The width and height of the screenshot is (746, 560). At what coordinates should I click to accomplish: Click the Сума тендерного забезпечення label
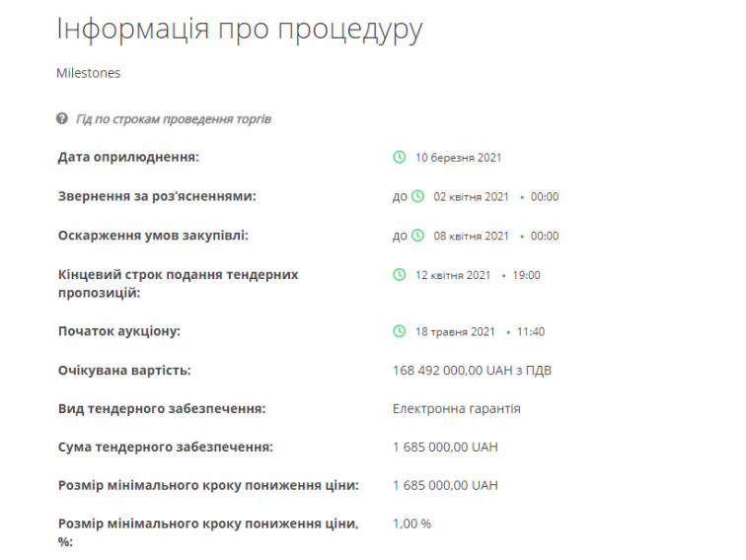tap(165, 447)
